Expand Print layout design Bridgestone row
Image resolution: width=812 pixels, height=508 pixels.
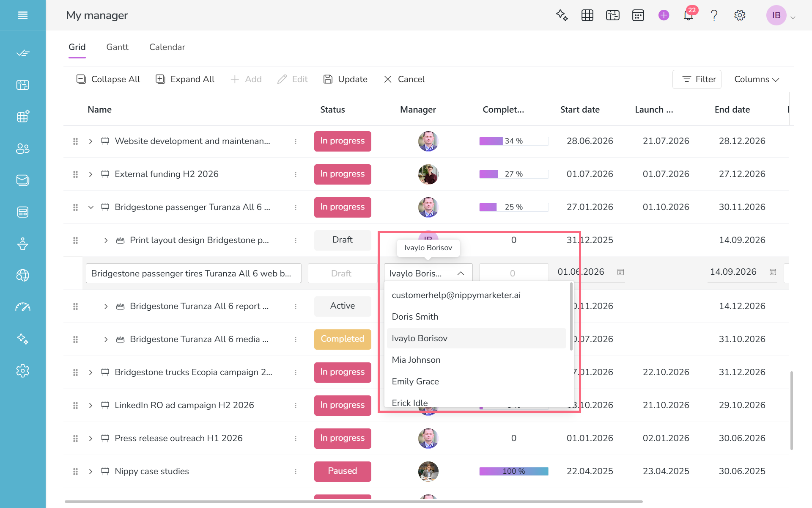[106, 240]
